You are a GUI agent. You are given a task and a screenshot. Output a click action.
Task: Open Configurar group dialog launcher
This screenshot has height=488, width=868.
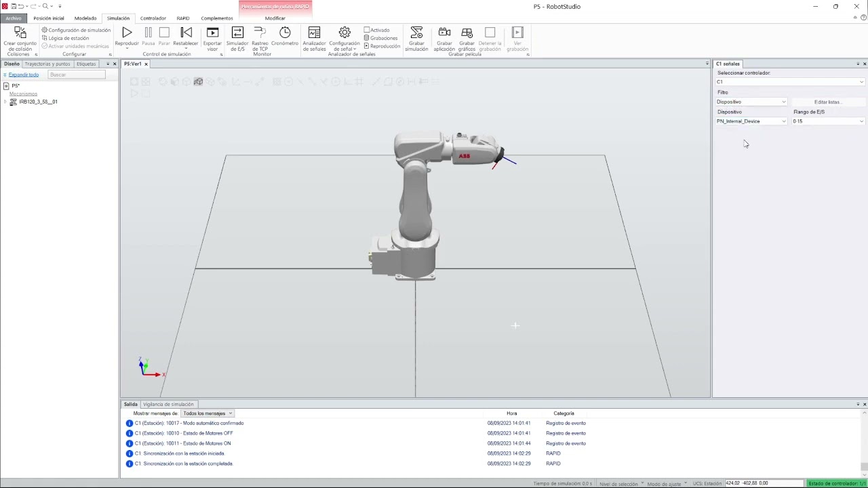click(110, 55)
